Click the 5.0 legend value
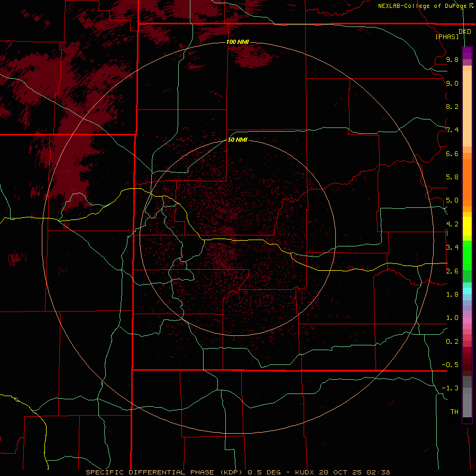 pos(452,200)
